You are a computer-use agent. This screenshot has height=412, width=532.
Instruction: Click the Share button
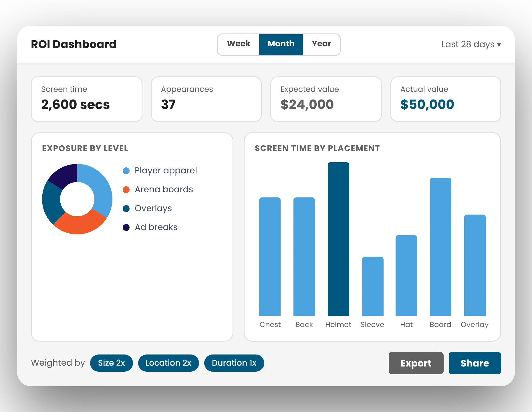tap(475, 363)
